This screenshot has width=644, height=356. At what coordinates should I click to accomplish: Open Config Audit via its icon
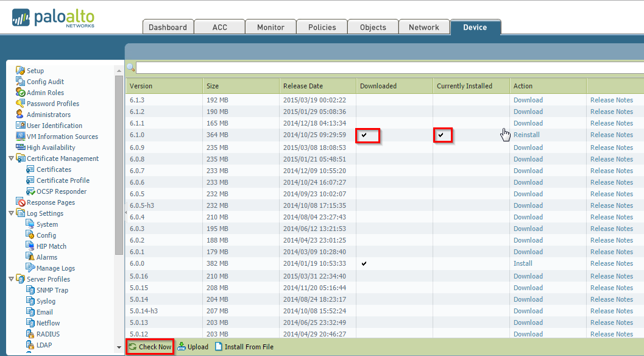tap(20, 82)
